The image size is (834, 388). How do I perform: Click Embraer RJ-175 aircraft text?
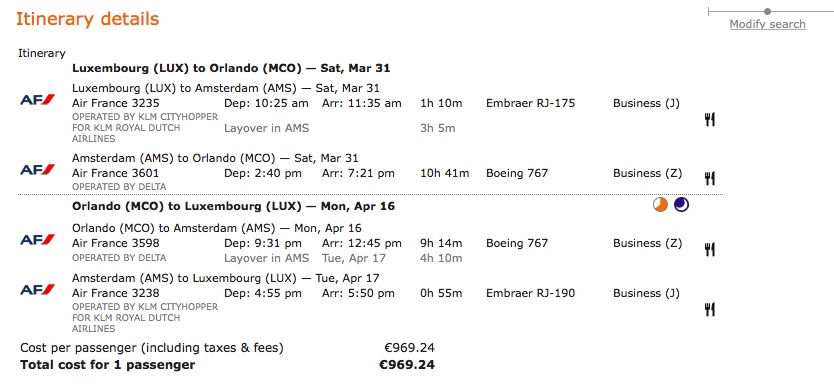[530, 103]
